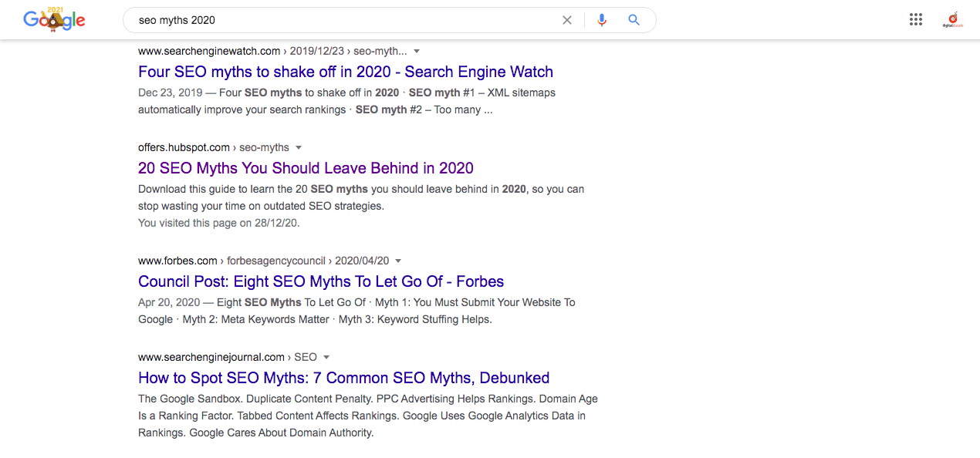Screen dimensions: 980x458
Task: Expand options arrow beside searchenginejournal.com URL
Action: 326,357
